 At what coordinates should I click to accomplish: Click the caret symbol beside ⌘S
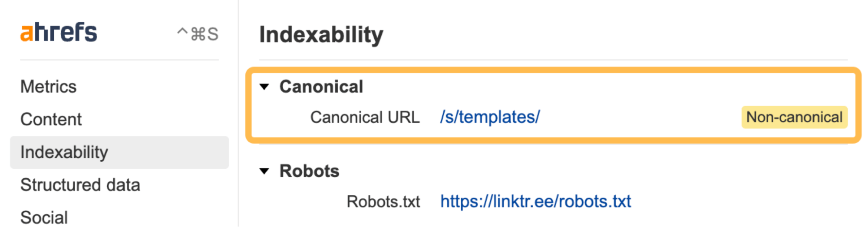tap(182, 31)
